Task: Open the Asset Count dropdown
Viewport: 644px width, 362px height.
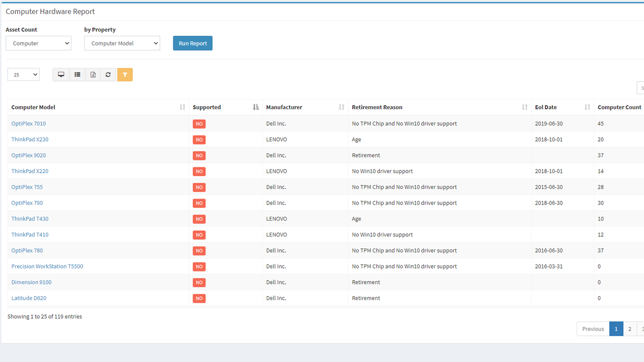Action: (x=38, y=43)
